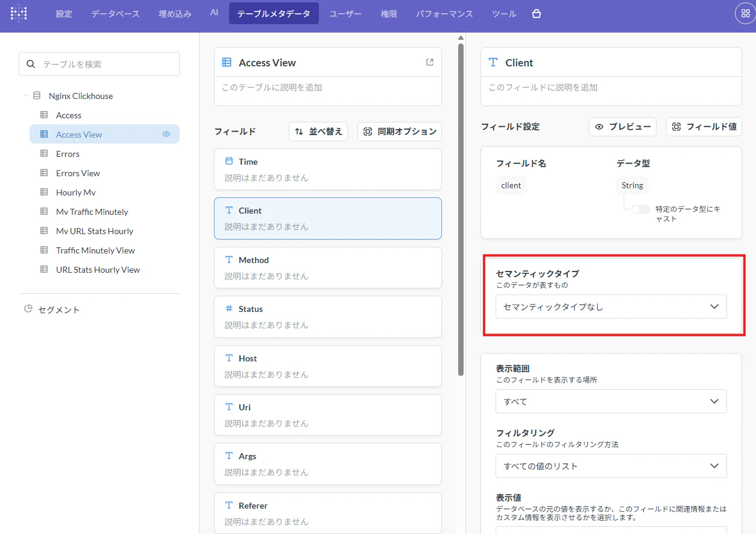
Task: Toggle 特定のデータ型にキャスト switch
Action: 640,209
